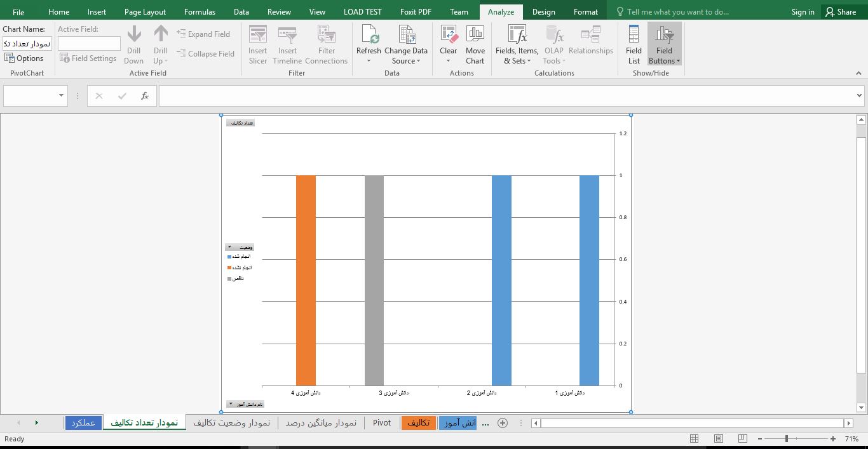Switch to the Insert tab
Screen dimensions: 868x449
coord(97,11)
